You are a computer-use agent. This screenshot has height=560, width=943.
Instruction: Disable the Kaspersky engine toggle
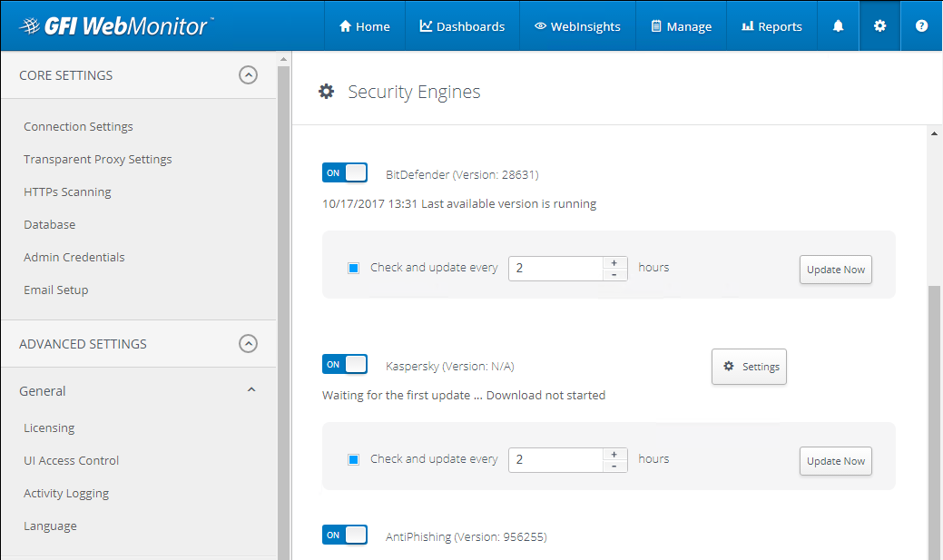pos(345,364)
